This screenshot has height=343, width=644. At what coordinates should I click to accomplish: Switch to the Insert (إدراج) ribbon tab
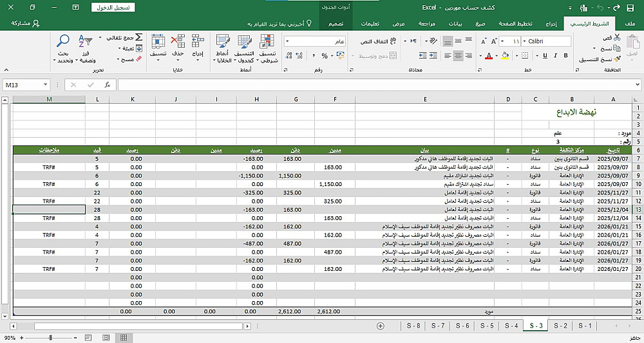pos(551,24)
